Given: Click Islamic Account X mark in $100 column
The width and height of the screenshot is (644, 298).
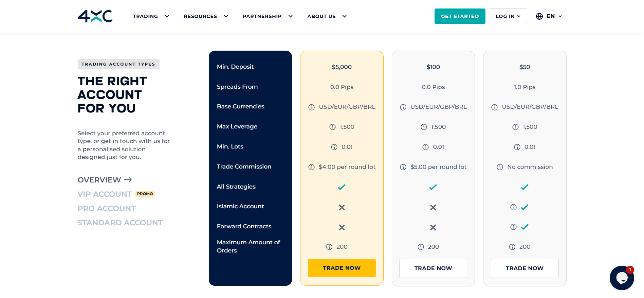Looking at the screenshot, I should (433, 207).
